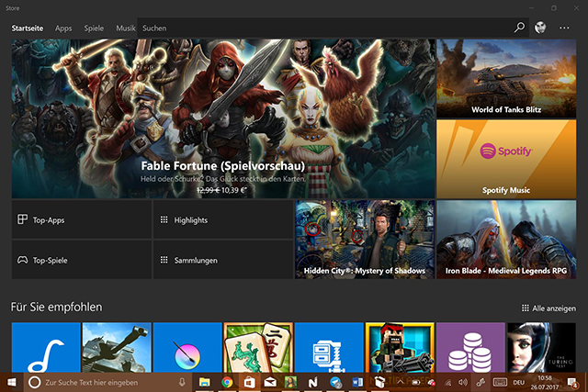Click the Top-Spiele gamepad icon
This screenshot has width=588, height=392.
(x=22, y=260)
